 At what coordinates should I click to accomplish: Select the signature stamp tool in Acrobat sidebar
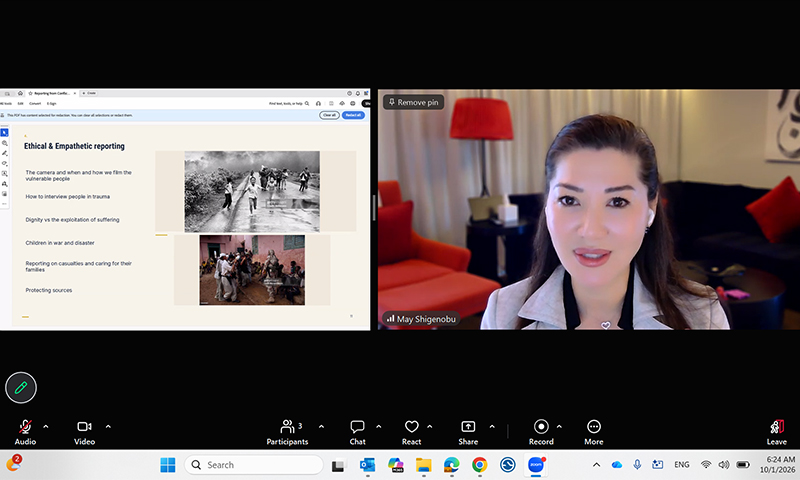pos(5,184)
